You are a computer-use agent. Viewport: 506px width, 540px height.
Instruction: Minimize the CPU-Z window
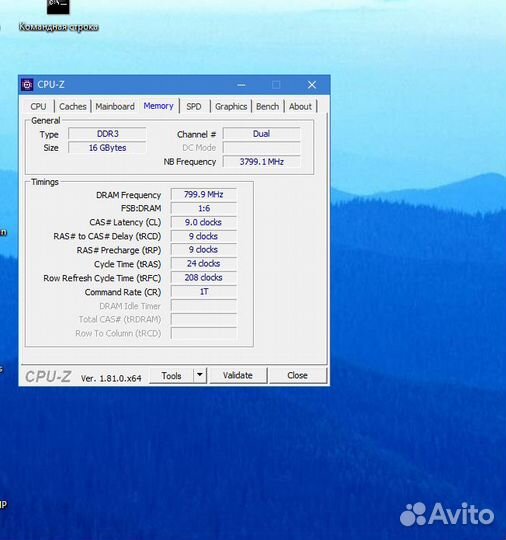pyautogui.click(x=241, y=85)
